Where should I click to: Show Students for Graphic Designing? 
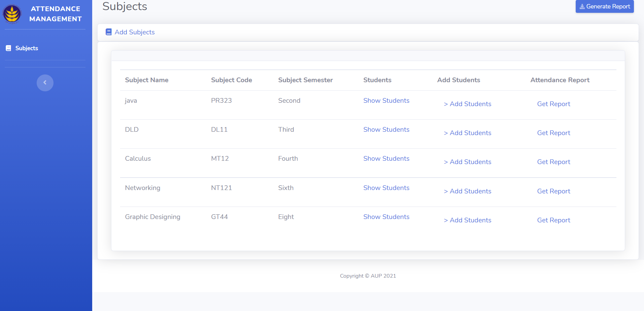(x=386, y=217)
